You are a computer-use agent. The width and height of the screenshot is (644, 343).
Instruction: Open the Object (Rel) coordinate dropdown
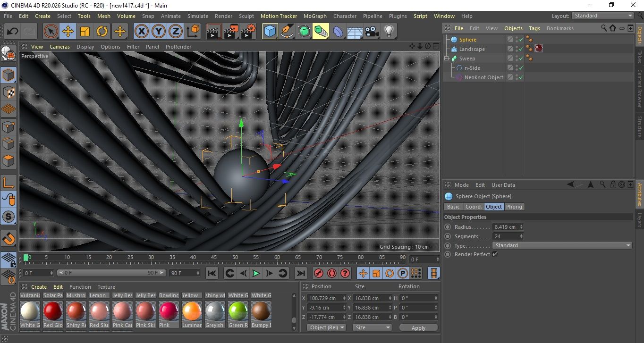326,327
